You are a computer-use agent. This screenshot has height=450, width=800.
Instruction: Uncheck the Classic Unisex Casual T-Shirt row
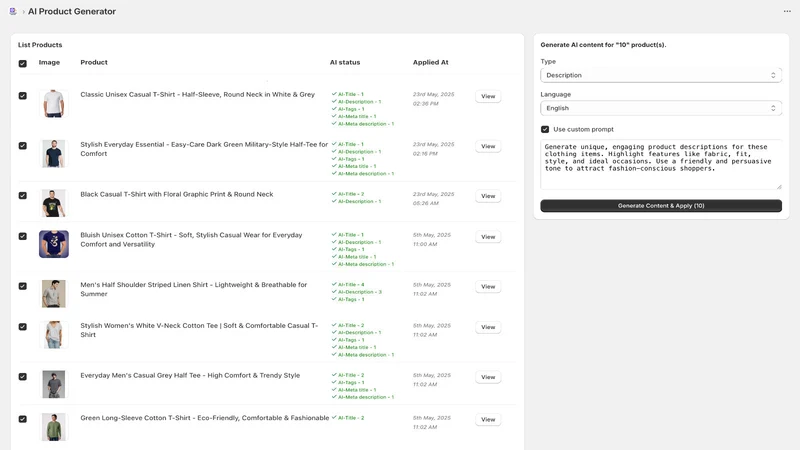22,96
